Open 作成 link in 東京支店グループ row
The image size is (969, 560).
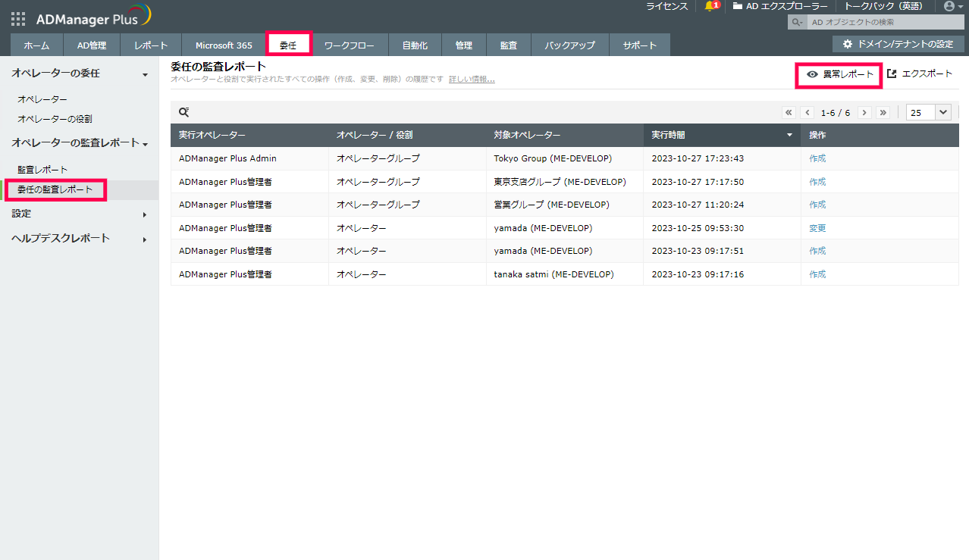[x=817, y=182]
